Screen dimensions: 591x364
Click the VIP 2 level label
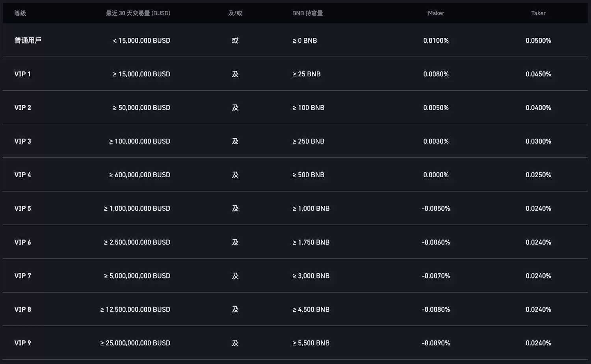[x=22, y=108]
